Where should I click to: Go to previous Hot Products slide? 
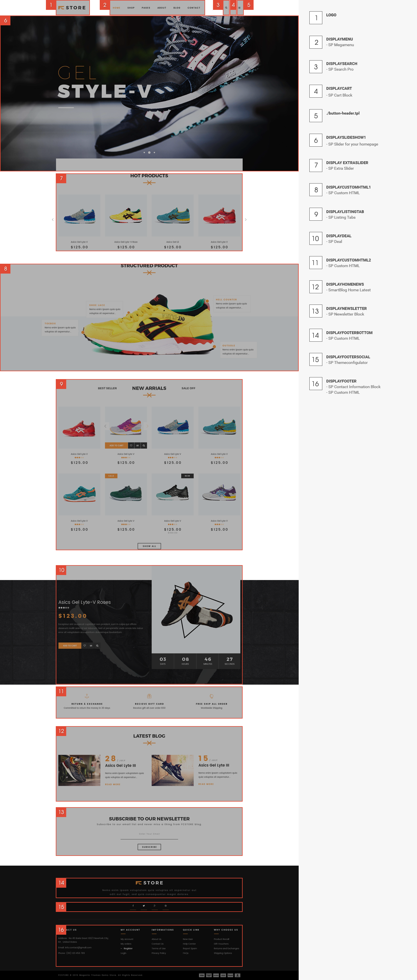pos(53,220)
